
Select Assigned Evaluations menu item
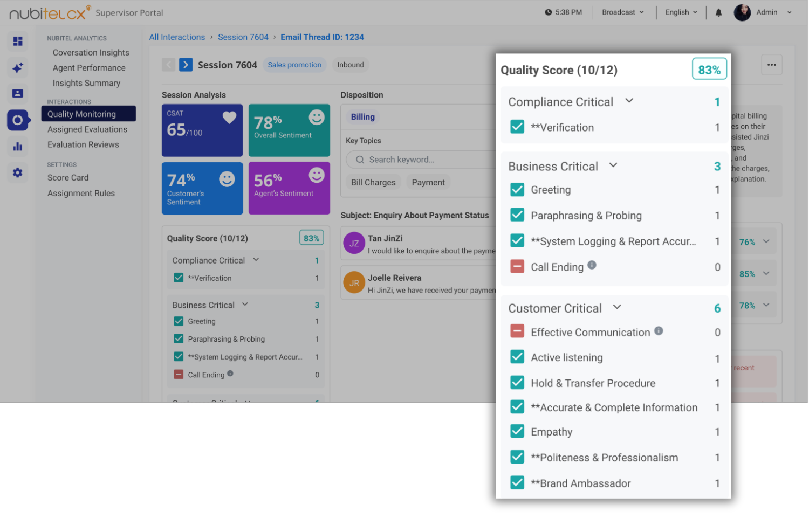[x=87, y=129]
